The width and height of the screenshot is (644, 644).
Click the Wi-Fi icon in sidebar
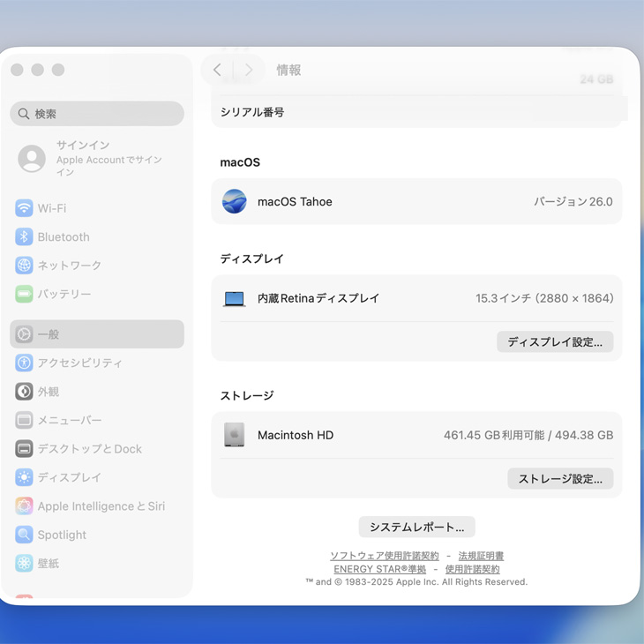pos(24,208)
